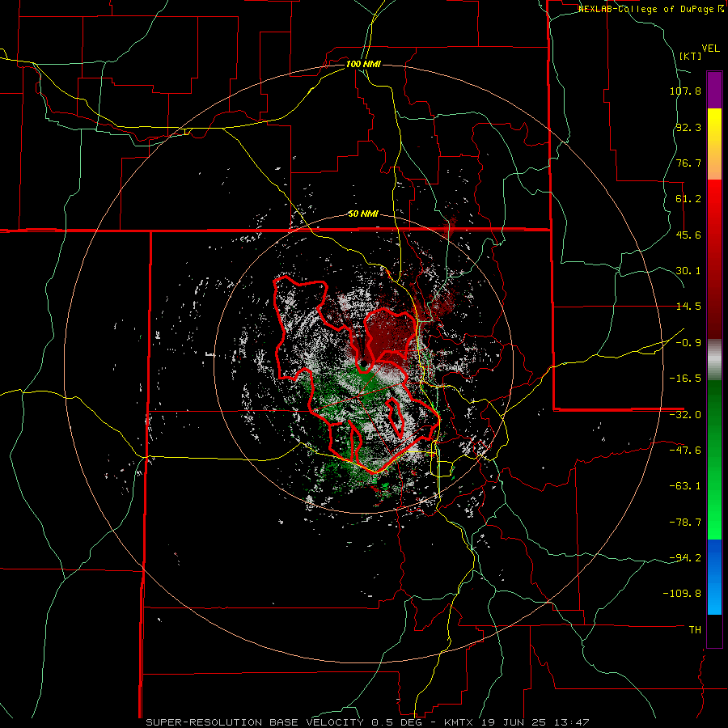The height and width of the screenshot is (728, 728).
Task: Pick the green segment of the color bar
Action: 714,459
